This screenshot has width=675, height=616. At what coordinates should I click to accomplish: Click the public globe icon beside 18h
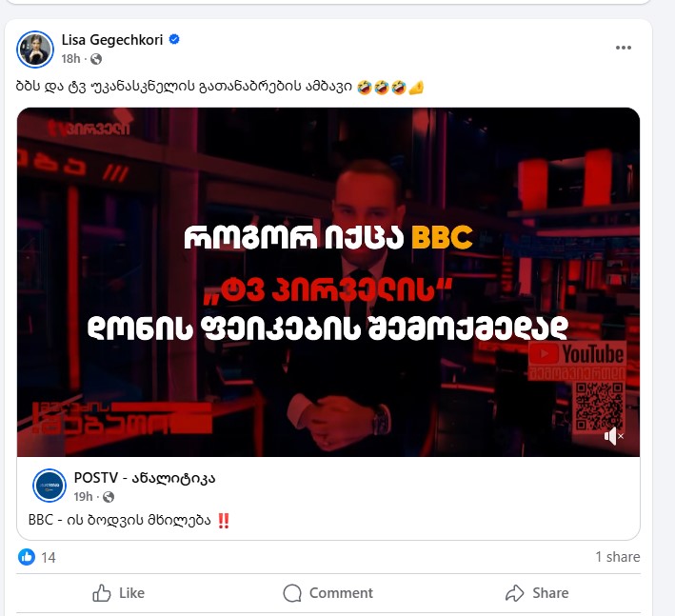point(96,59)
